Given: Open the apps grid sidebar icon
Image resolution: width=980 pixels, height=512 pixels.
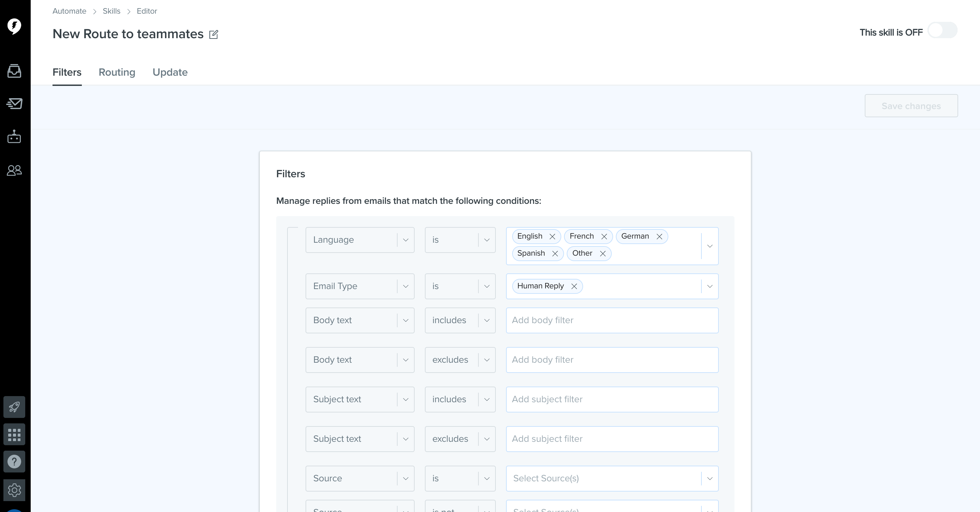Looking at the screenshot, I should (14, 434).
